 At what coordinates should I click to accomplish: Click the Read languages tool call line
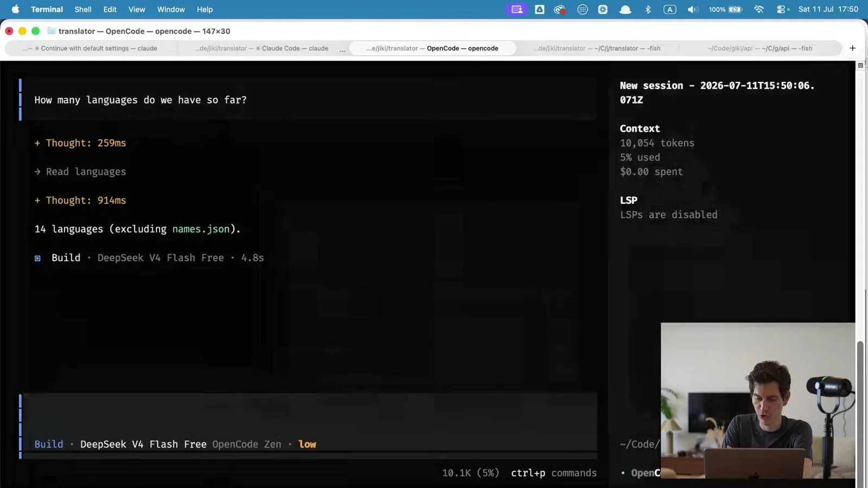tap(80, 172)
